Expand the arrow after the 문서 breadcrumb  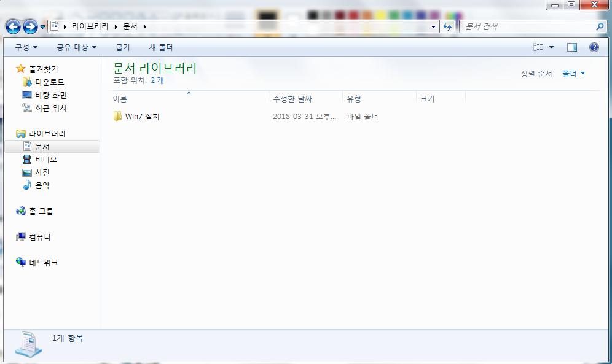[145, 26]
